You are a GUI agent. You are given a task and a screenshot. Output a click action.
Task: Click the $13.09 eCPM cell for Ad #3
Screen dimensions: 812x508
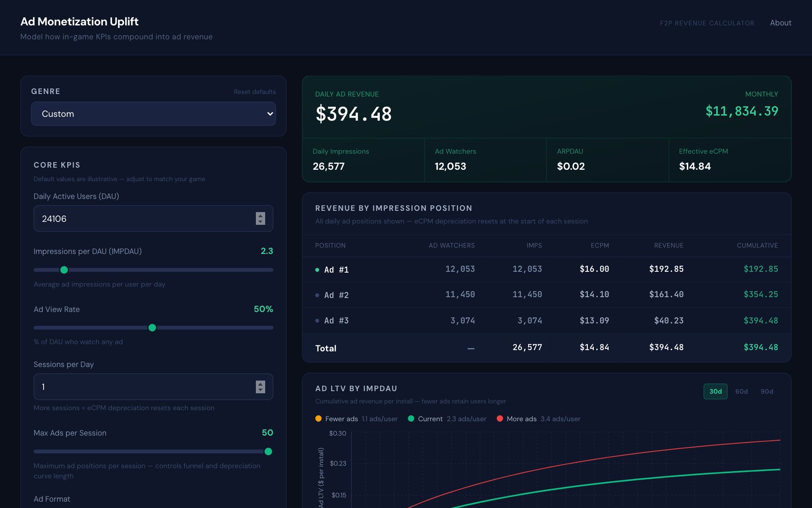[594, 320]
